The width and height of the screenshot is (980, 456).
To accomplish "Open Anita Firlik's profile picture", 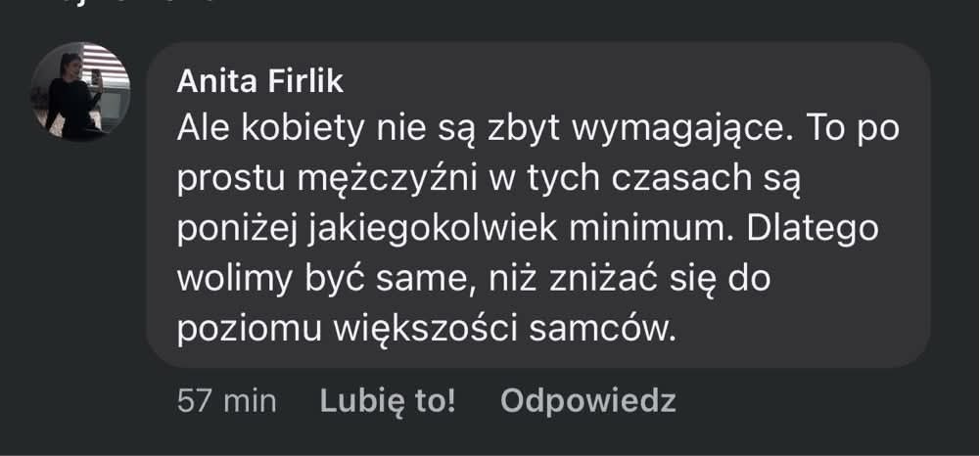I will [x=81, y=93].
